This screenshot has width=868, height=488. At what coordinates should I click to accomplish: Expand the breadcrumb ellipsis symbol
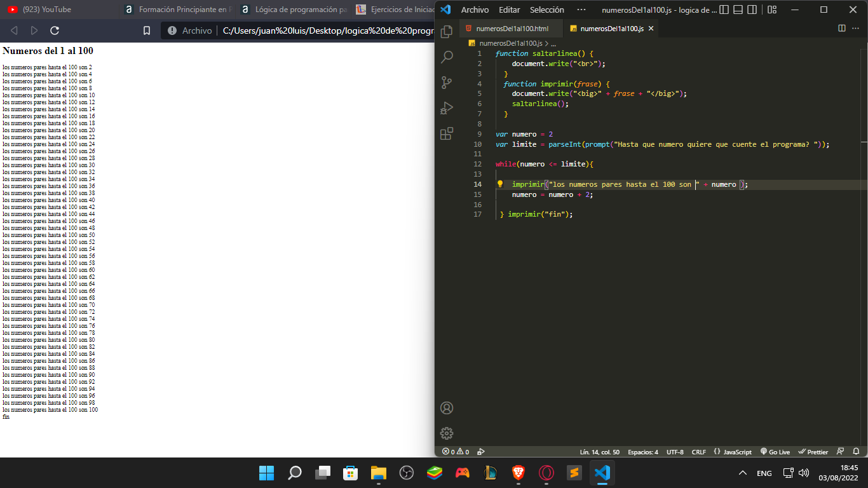pyautogui.click(x=553, y=43)
